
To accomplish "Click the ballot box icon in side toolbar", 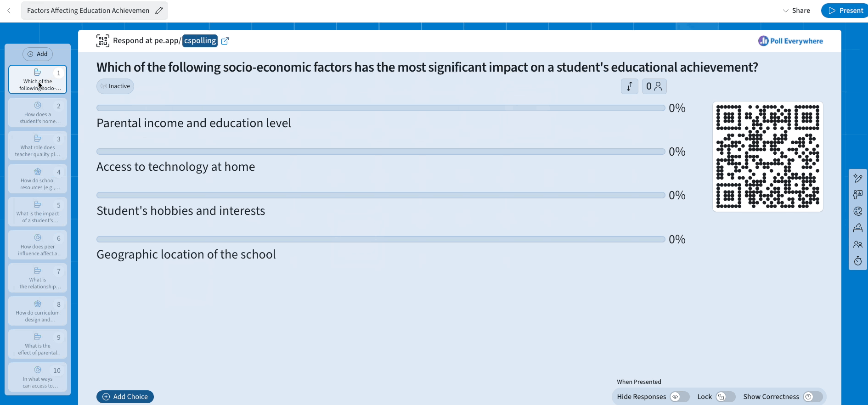I will (857, 228).
